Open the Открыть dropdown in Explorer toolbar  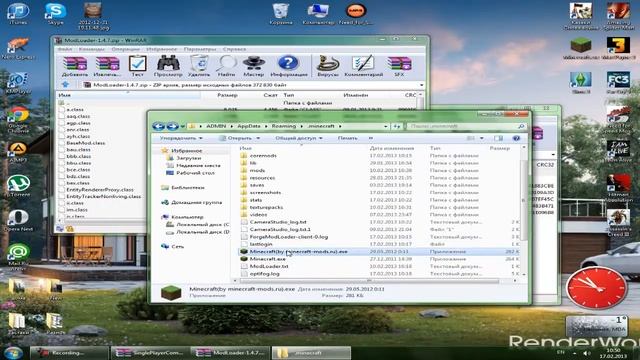pyautogui.click(x=239, y=138)
